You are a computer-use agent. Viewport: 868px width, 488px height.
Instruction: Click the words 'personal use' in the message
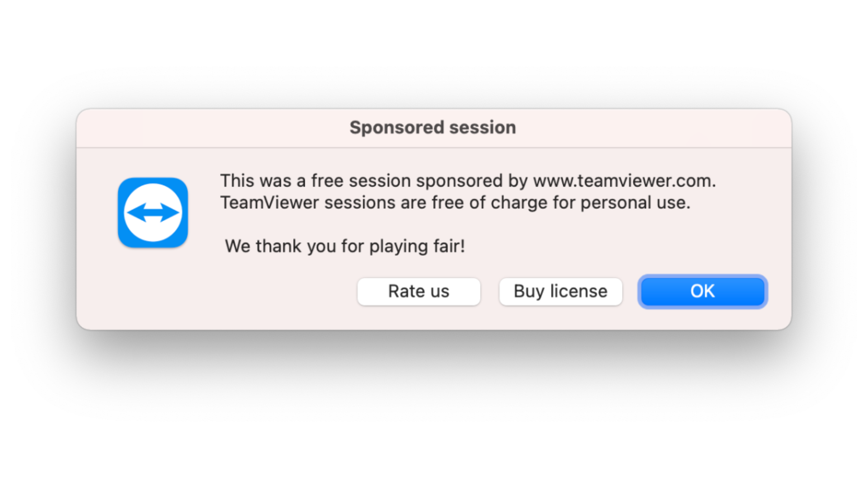coord(635,203)
